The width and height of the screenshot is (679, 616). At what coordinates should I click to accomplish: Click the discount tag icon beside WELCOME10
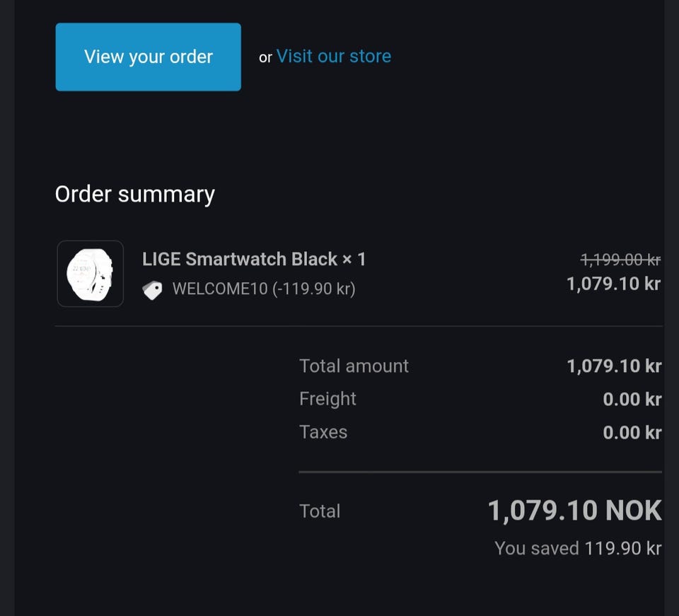[x=153, y=290]
